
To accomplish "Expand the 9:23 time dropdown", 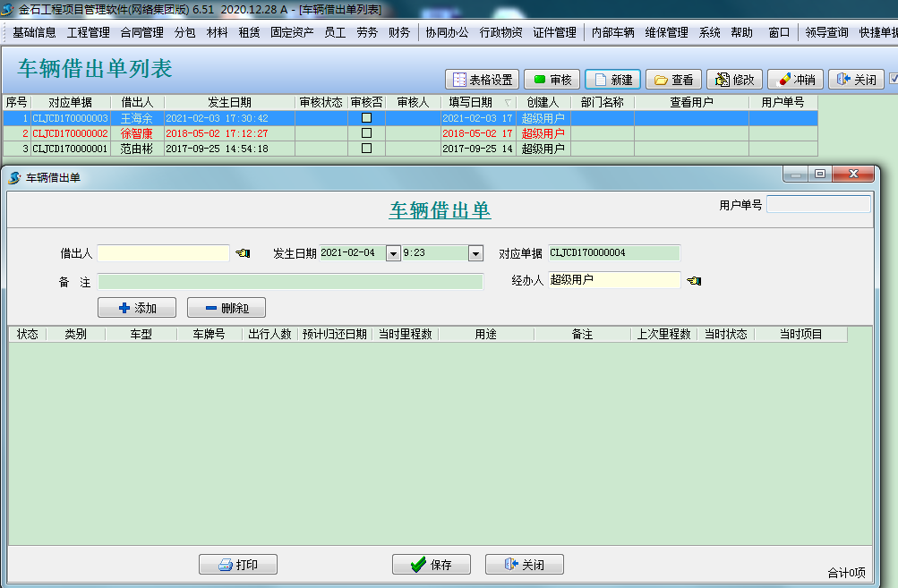I will [475, 253].
